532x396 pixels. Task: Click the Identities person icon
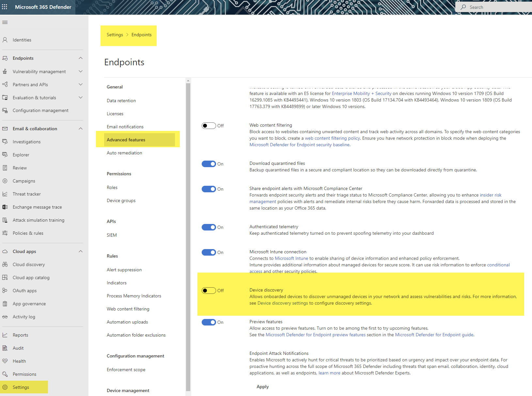(5, 40)
